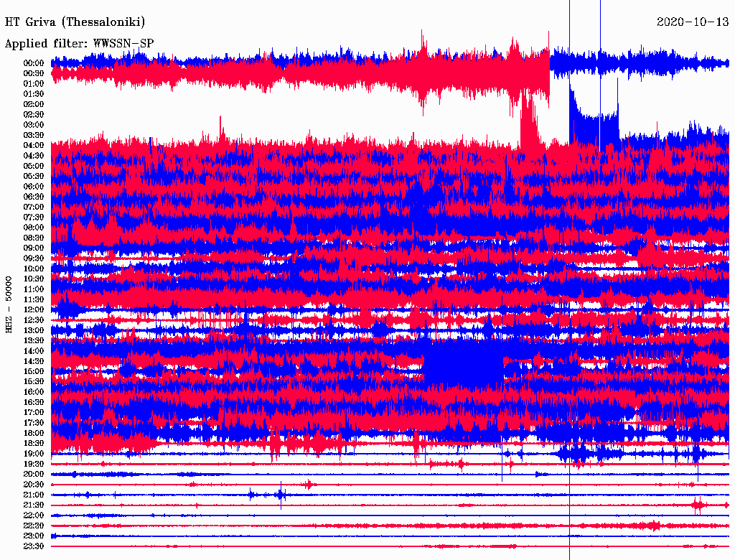Select the 23:00 time label
Viewport: 735px width, 560px height.
[34, 536]
